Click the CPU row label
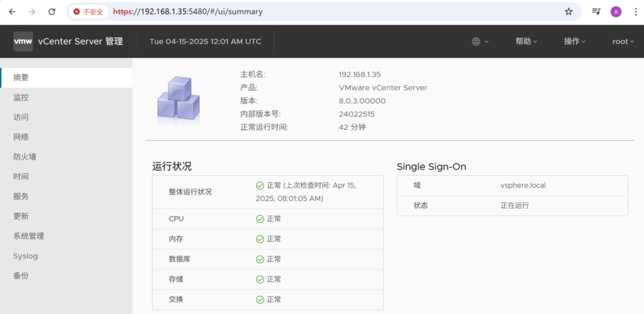644x314 pixels. pyautogui.click(x=176, y=219)
